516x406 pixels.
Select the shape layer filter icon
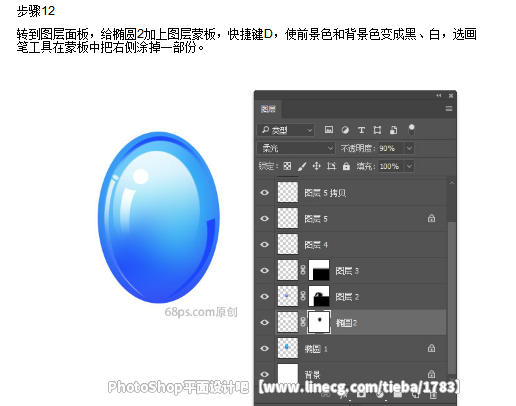point(377,130)
